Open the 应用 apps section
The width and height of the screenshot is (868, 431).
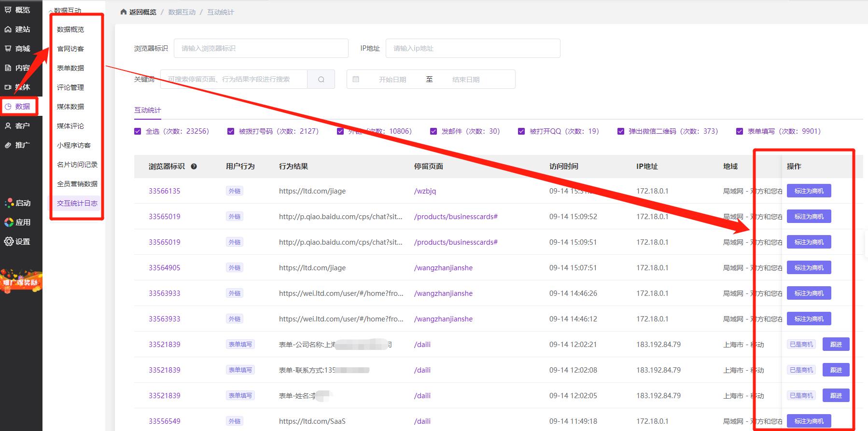pyautogui.click(x=17, y=222)
